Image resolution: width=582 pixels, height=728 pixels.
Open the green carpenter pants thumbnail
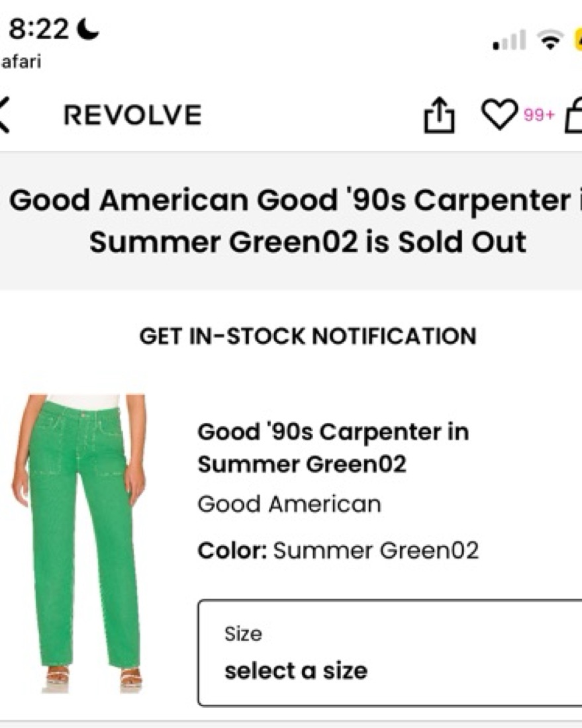tap(79, 543)
